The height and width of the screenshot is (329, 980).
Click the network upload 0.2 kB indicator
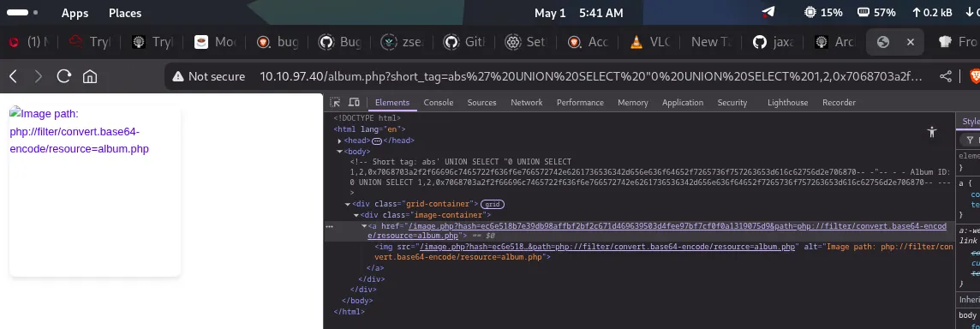(932, 13)
